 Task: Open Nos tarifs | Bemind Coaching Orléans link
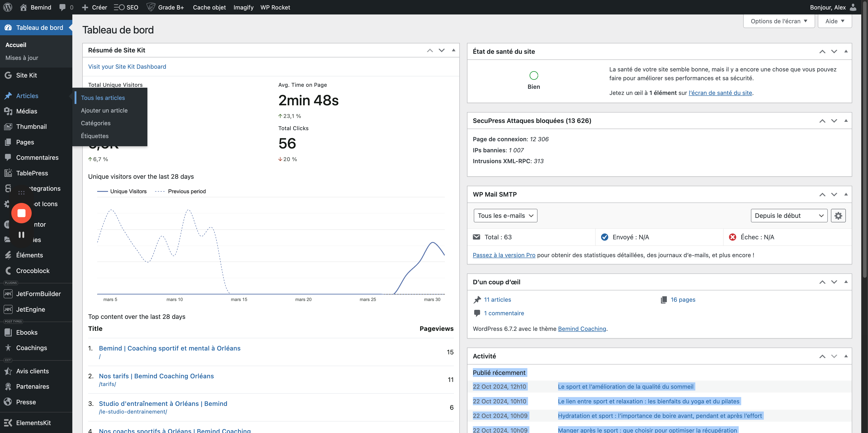[156, 376]
